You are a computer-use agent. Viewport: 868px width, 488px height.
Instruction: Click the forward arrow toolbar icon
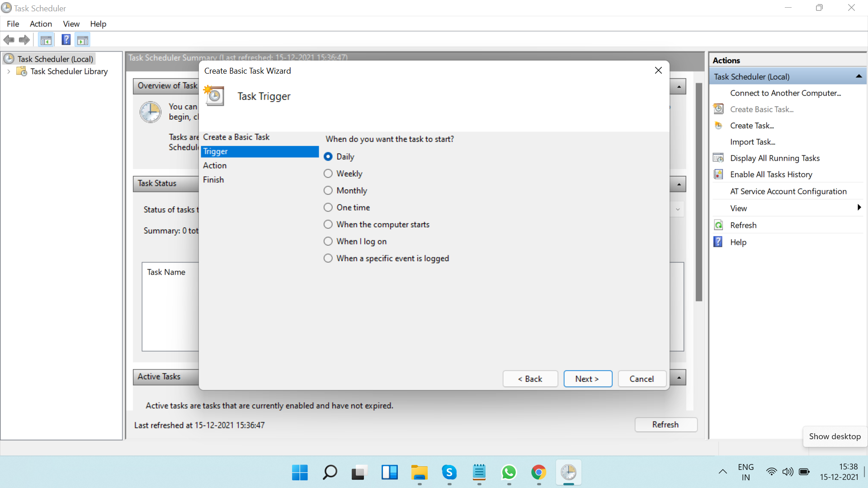[24, 40]
